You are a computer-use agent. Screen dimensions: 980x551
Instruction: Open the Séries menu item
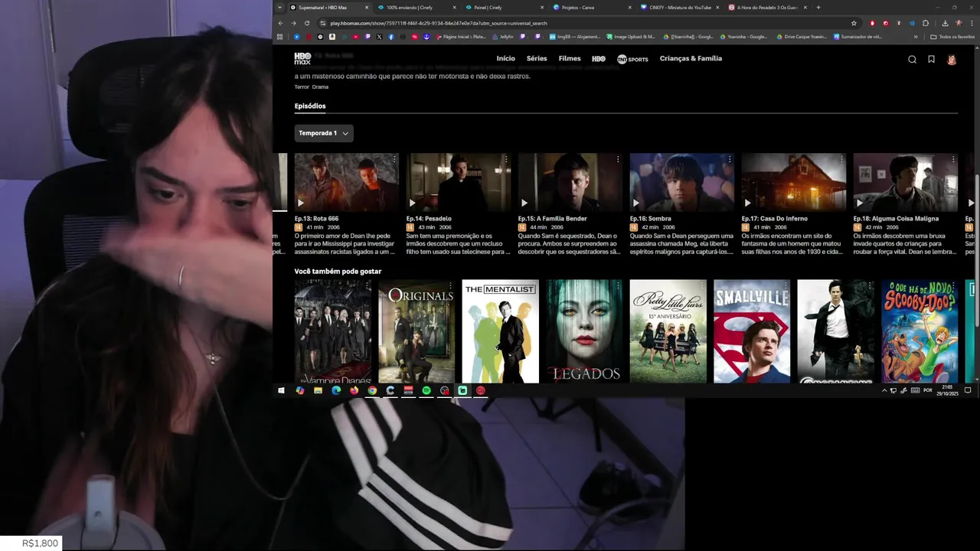(x=537, y=59)
